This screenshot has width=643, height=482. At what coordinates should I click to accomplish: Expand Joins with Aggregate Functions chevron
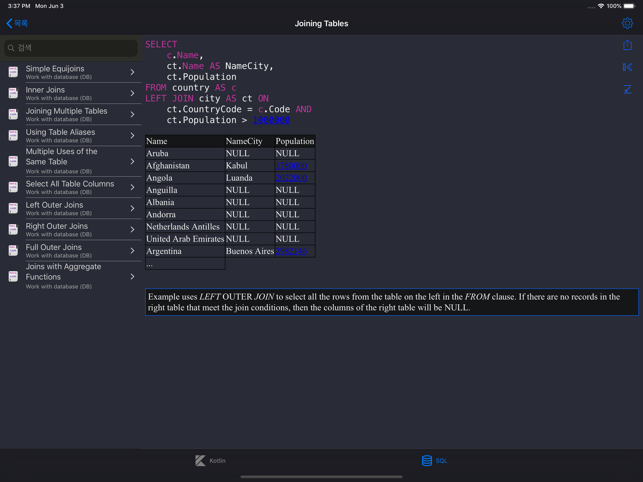pos(132,276)
